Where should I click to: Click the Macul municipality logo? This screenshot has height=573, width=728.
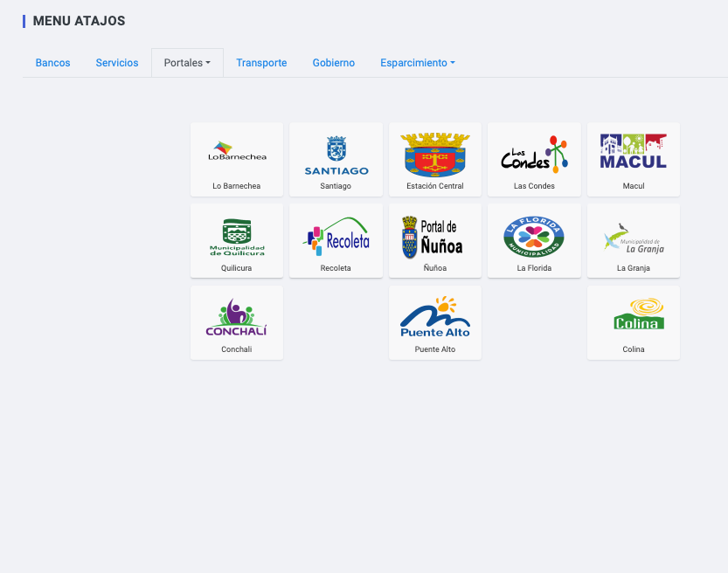click(x=633, y=152)
